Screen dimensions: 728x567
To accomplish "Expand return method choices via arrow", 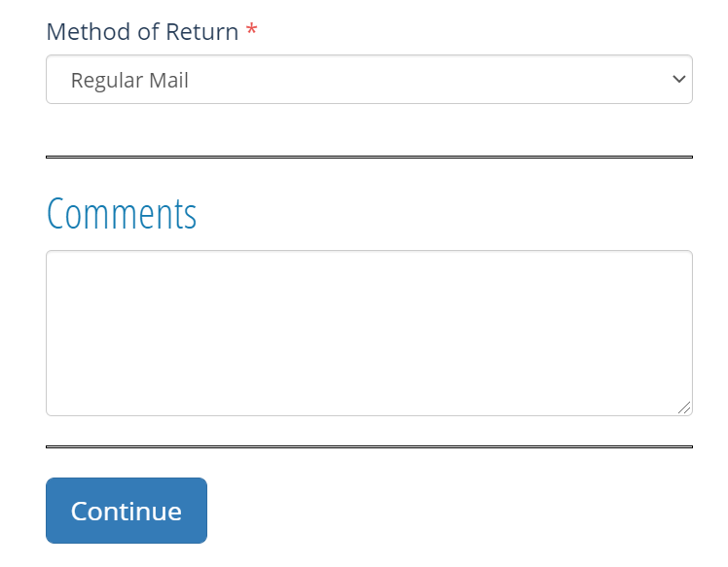I will tap(678, 80).
